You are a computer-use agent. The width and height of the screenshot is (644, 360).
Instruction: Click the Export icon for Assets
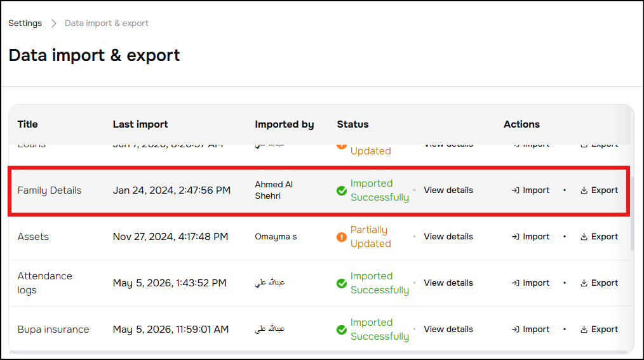click(x=584, y=237)
